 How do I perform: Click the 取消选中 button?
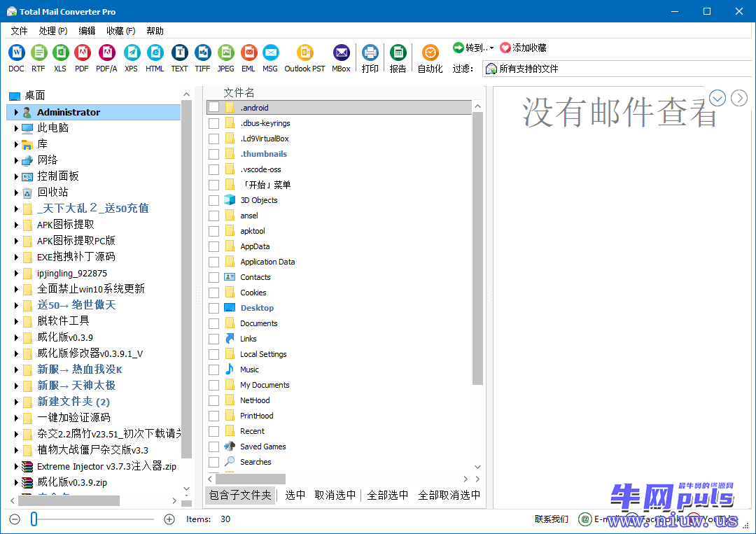[x=335, y=495]
